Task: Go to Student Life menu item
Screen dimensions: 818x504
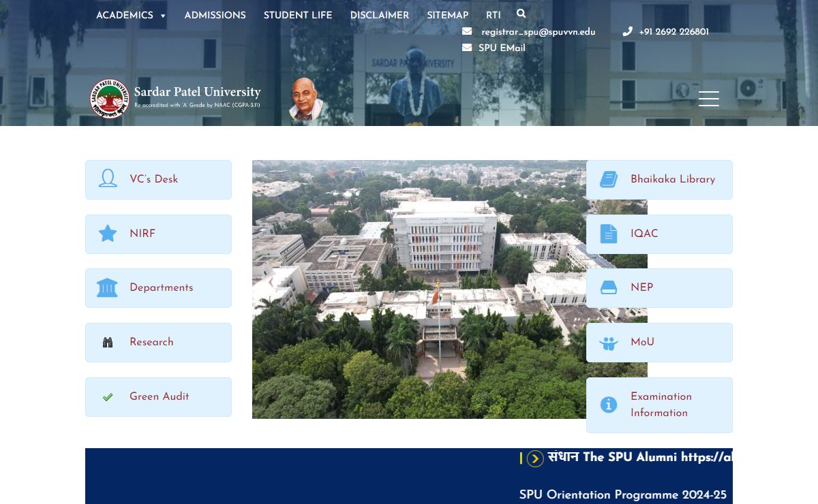Action: click(x=298, y=15)
